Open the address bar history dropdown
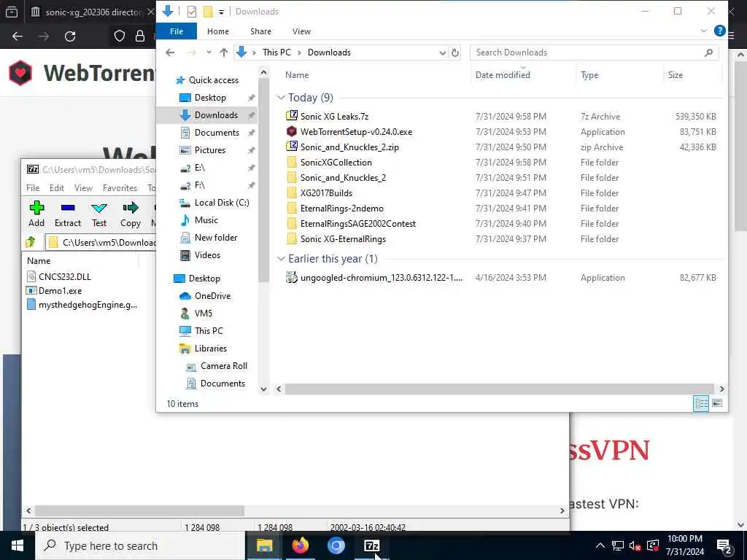This screenshot has height=560, width=747. (443, 52)
